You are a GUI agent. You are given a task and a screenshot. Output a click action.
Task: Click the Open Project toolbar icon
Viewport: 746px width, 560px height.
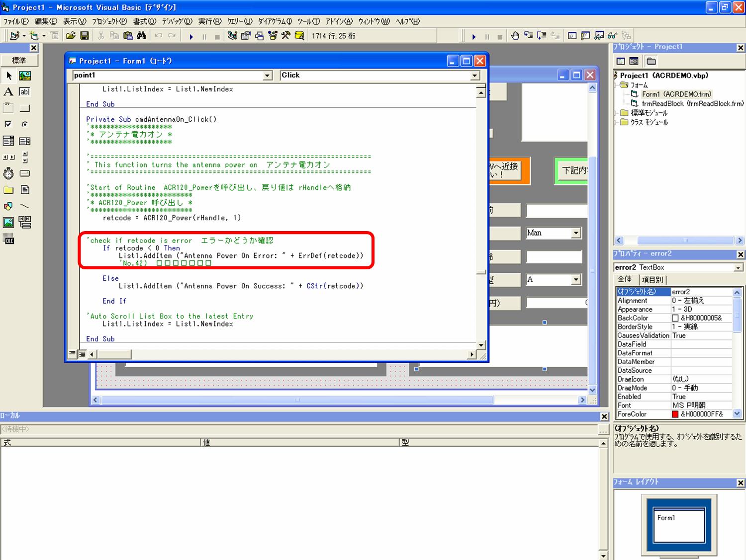point(71,36)
